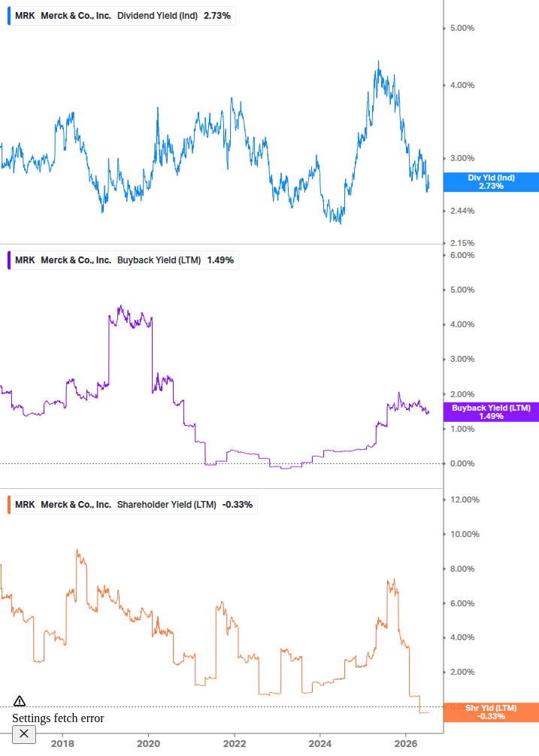Select the MRK Buyback Yield (LTM) legend

(123, 260)
